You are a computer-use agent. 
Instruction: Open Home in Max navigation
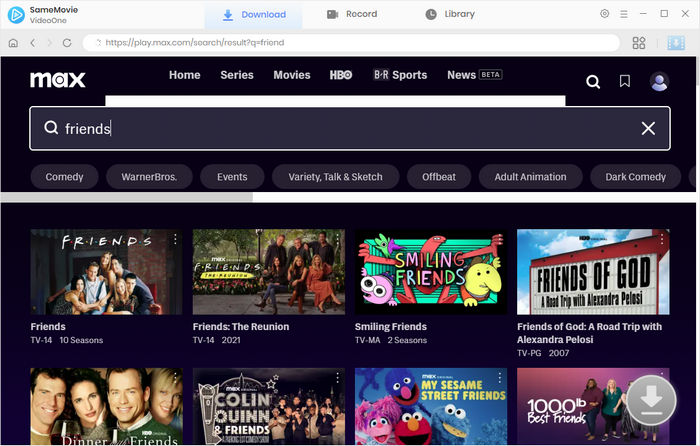[184, 75]
